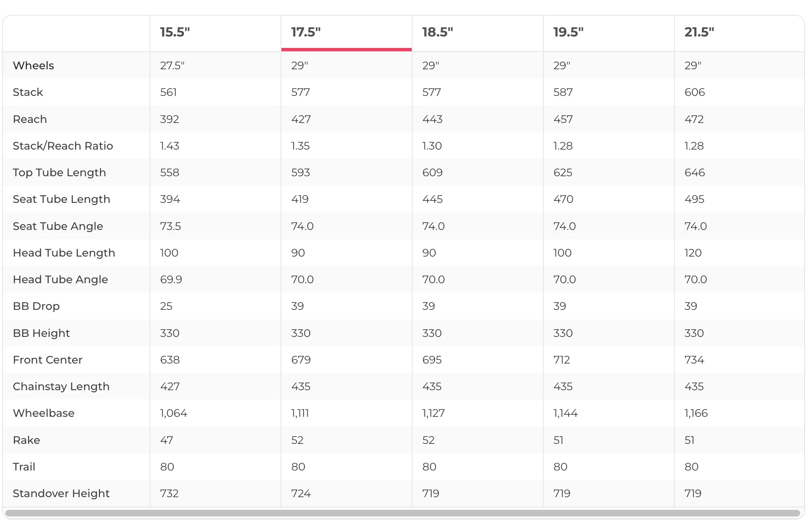Click the horizontal scrollbar below the table
This screenshot has width=812, height=532.
click(402, 513)
